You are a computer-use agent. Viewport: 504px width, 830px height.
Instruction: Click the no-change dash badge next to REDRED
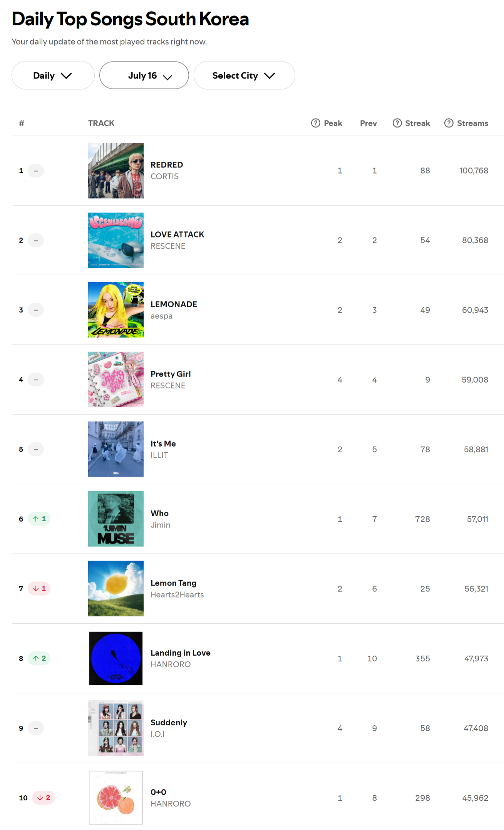click(x=36, y=171)
